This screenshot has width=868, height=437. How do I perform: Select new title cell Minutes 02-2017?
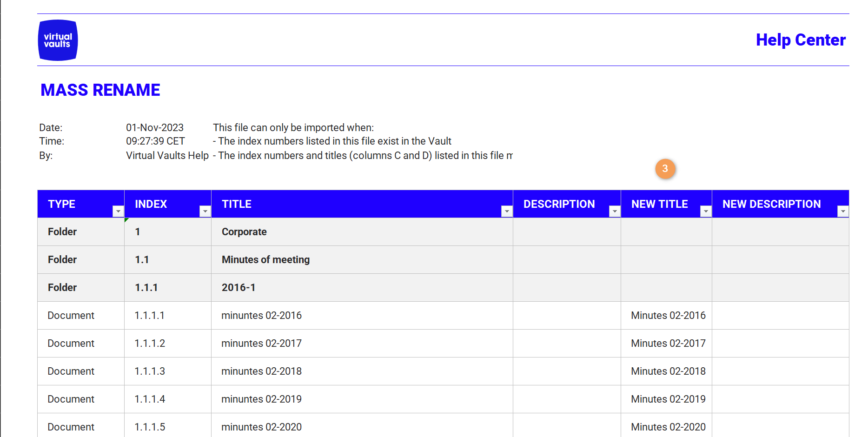(x=667, y=344)
